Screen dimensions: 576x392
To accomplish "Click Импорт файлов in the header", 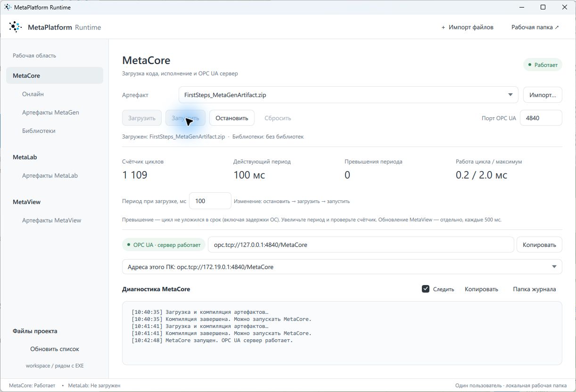I will tap(467, 27).
